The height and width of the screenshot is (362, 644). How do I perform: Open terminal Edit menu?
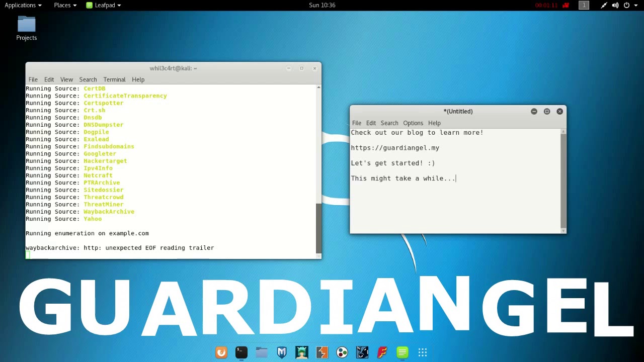pyautogui.click(x=49, y=79)
